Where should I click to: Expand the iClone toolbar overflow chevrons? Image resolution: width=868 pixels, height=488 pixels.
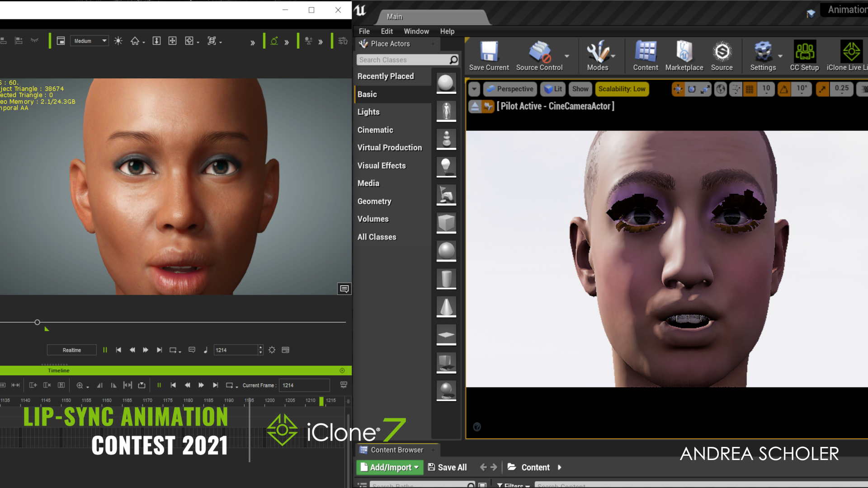pos(252,42)
